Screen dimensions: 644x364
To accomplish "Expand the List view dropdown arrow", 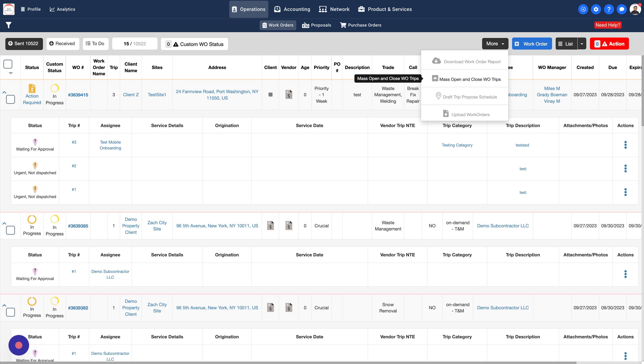I will tap(582, 44).
